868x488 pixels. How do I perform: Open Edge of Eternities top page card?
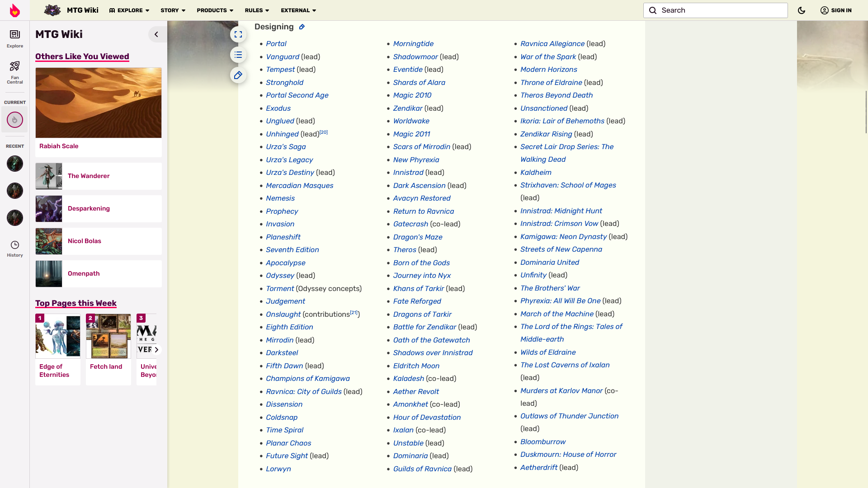pyautogui.click(x=58, y=349)
